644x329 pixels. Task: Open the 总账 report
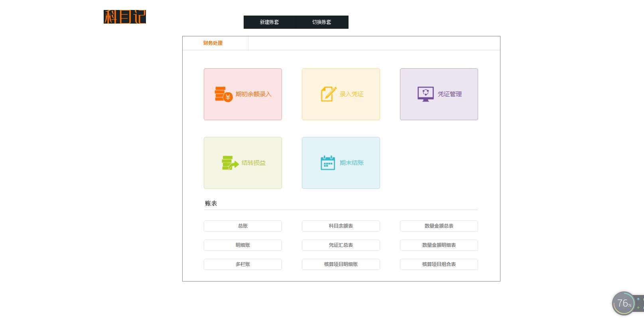tap(243, 226)
